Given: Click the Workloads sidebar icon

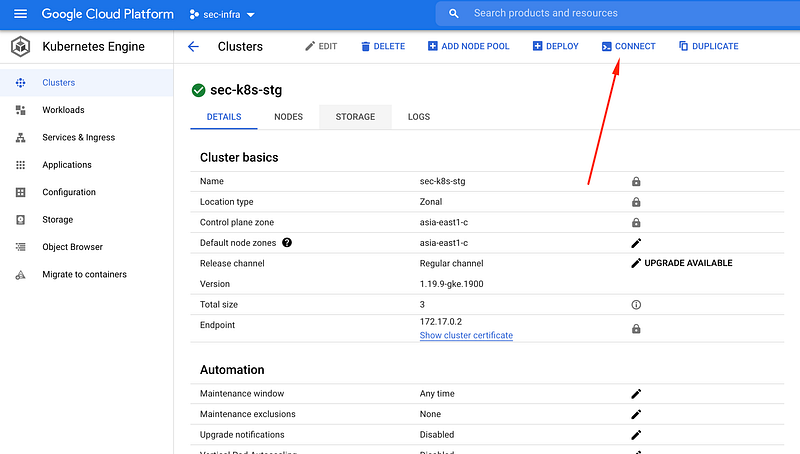Looking at the screenshot, I should 20,110.
